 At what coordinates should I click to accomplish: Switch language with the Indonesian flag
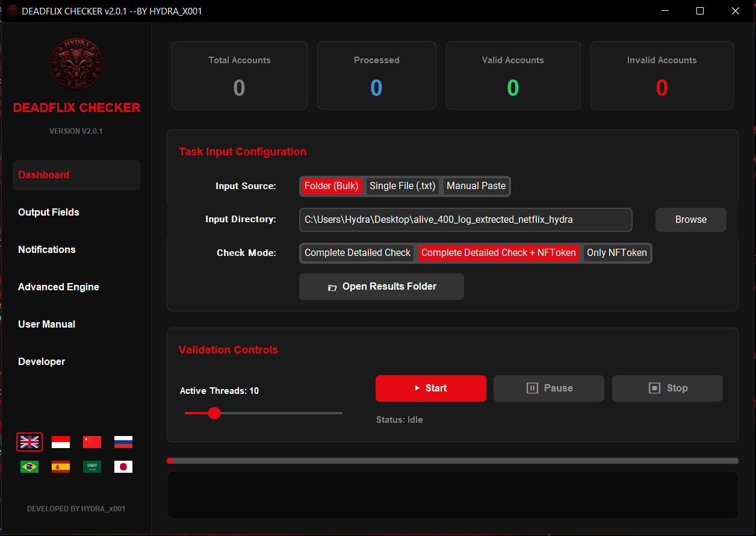pyautogui.click(x=61, y=442)
